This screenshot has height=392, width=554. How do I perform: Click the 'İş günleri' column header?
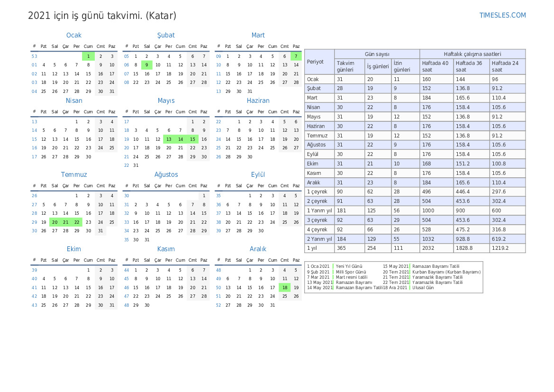tap(378, 66)
